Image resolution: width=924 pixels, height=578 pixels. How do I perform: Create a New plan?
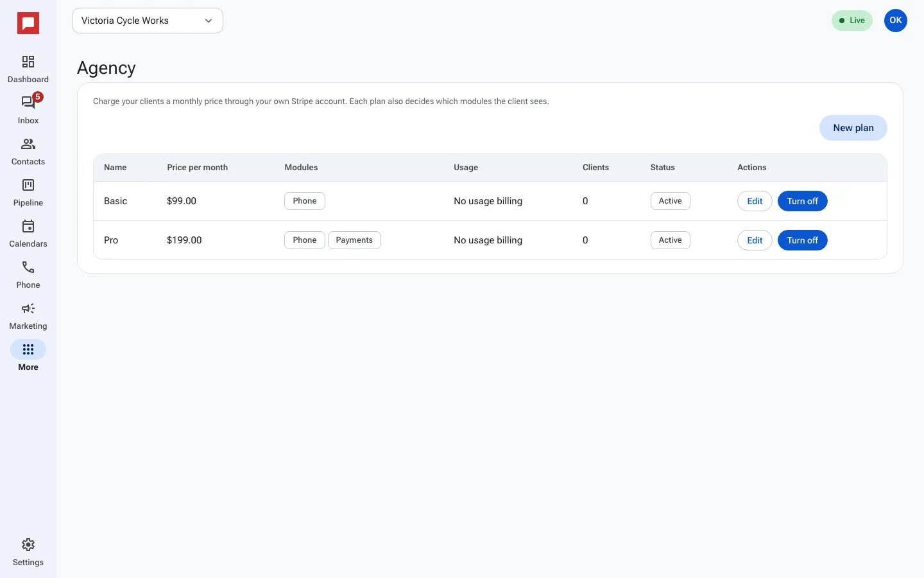coord(853,128)
